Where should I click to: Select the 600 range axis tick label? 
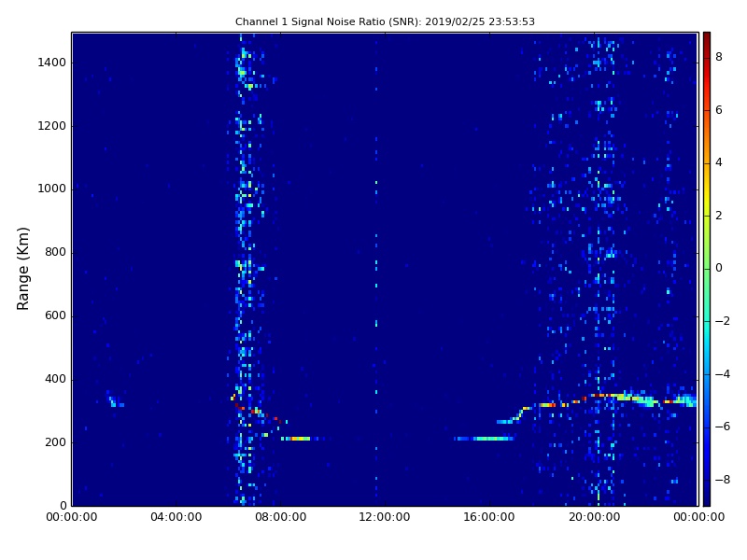[54, 315]
